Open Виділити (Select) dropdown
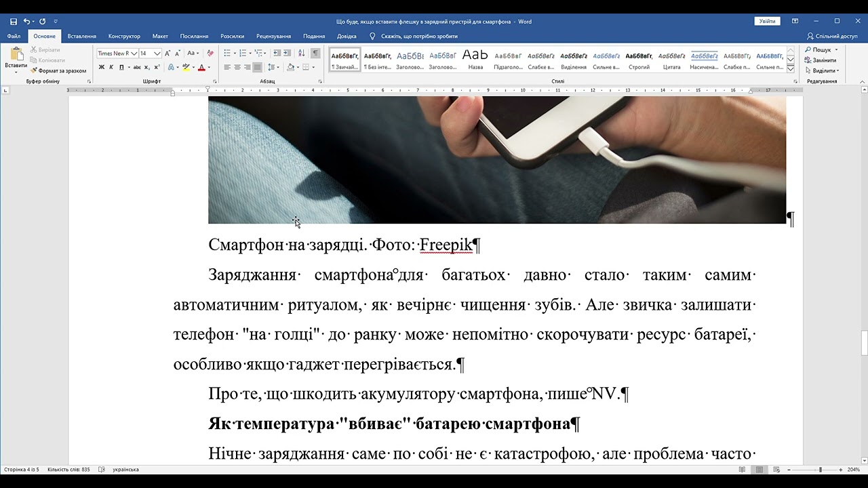The width and height of the screenshot is (868, 488). pyautogui.click(x=822, y=70)
